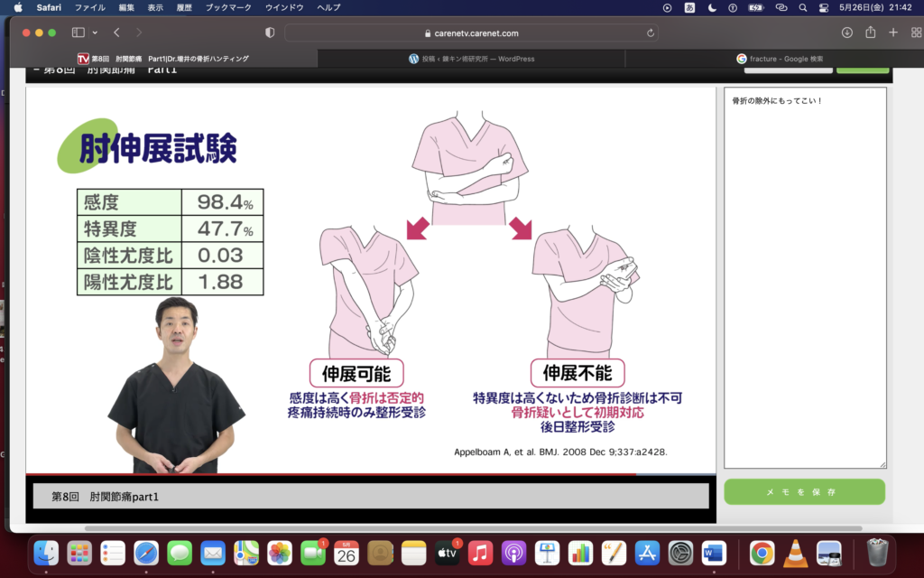Go back to previous page
The image size is (924, 578).
(x=117, y=33)
